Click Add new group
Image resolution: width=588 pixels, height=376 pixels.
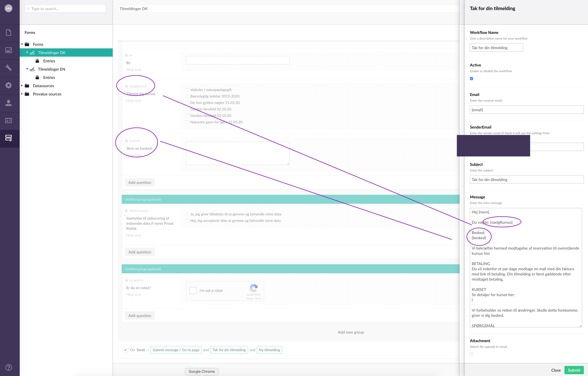[x=351, y=332]
